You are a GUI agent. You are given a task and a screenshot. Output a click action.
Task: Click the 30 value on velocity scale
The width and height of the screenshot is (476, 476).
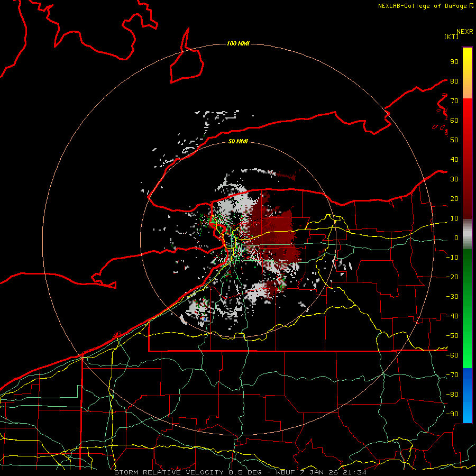[x=454, y=179]
